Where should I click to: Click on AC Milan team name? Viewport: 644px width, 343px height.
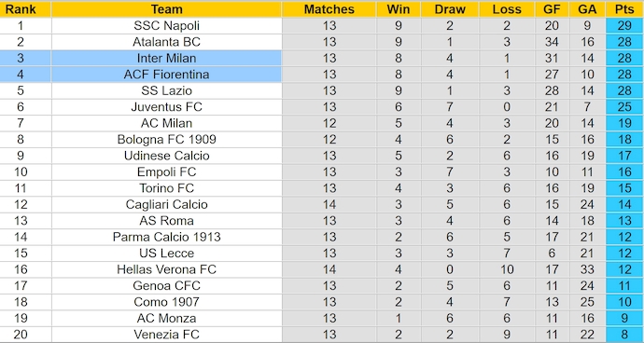click(166, 123)
